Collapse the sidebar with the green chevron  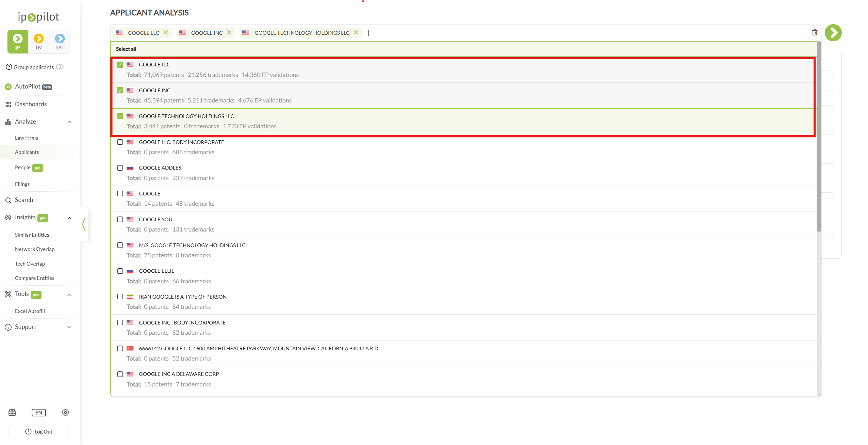84,224
